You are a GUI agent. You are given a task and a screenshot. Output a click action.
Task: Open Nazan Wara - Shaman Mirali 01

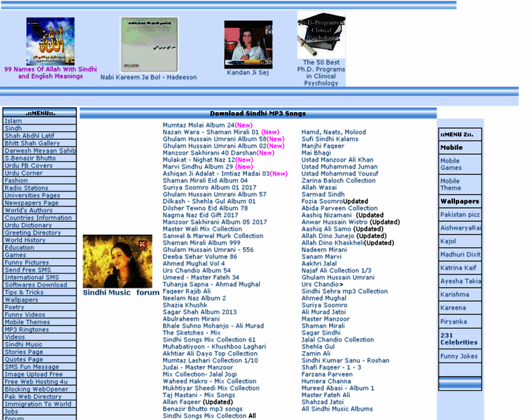(x=211, y=132)
